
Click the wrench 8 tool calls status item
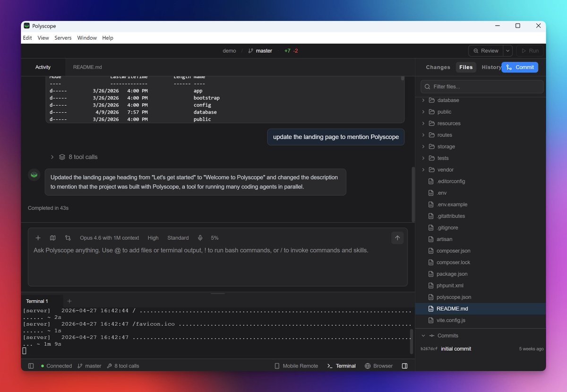pos(123,366)
